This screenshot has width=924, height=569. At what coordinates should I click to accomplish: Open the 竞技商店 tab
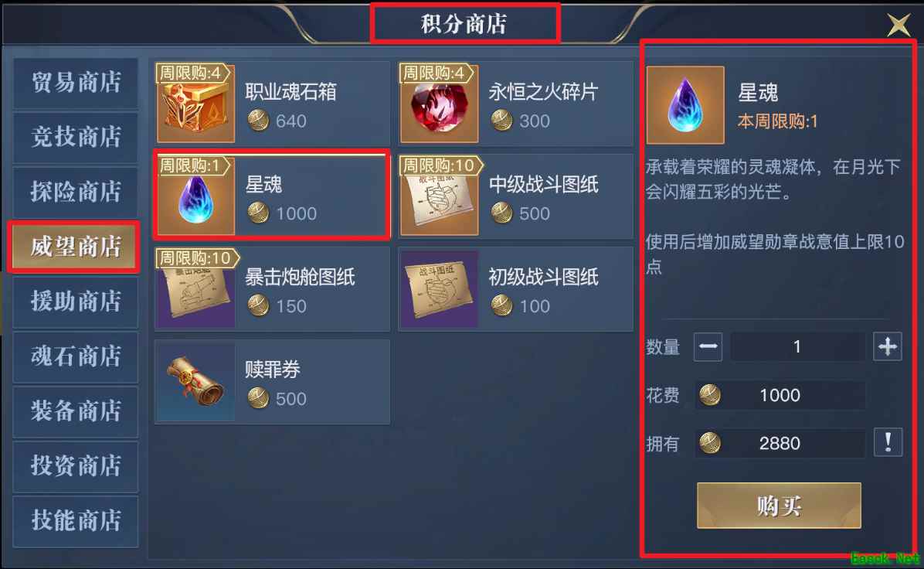click(x=76, y=137)
